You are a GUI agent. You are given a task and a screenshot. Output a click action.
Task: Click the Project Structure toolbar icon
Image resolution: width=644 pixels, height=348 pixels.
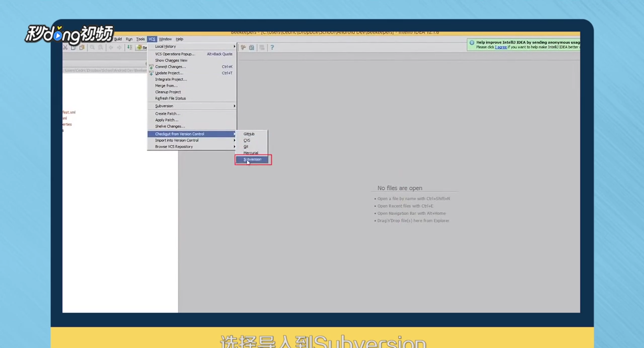click(252, 48)
